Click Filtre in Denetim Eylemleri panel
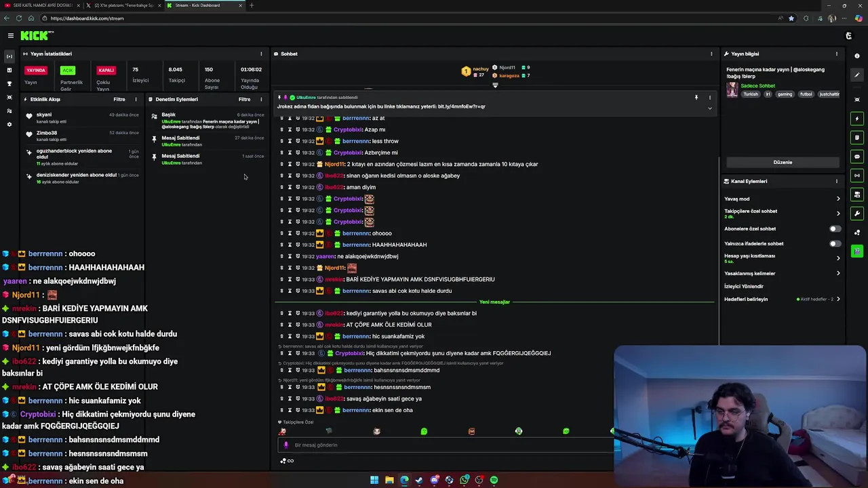The width and height of the screenshot is (868, 488). [245, 99]
